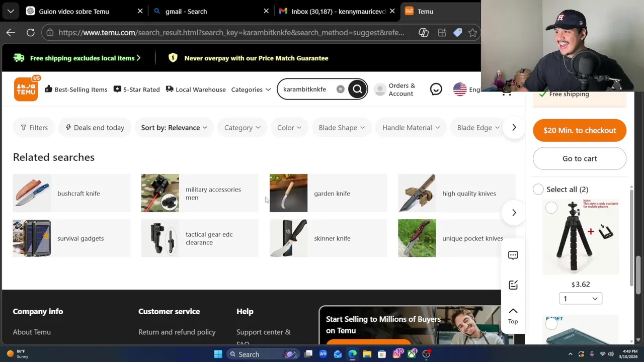Expand the Blade Edge filter dropdown
Image resolution: width=644 pixels, height=362 pixels.
[478, 128]
